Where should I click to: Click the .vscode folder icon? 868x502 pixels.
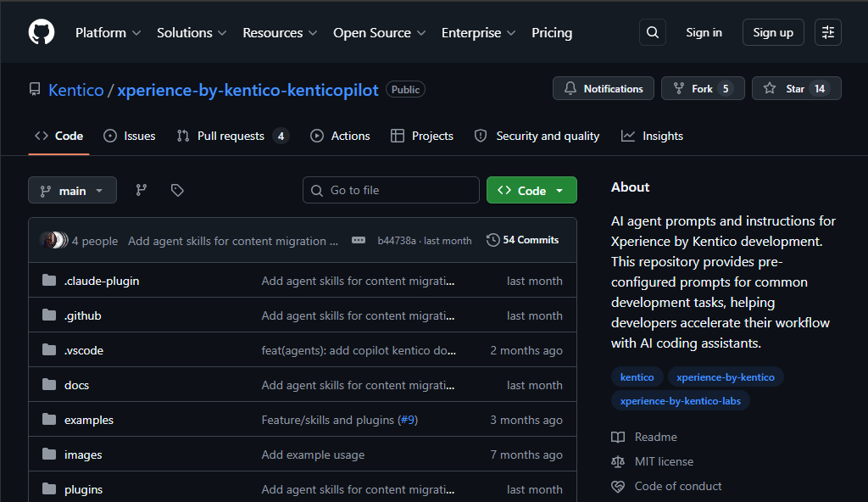(49, 350)
